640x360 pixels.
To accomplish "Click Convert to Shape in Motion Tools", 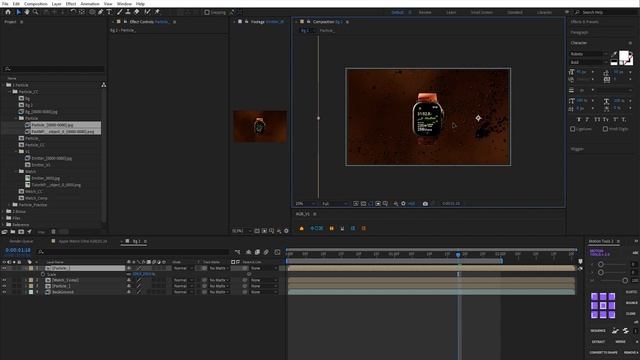I will tap(603, 353).
